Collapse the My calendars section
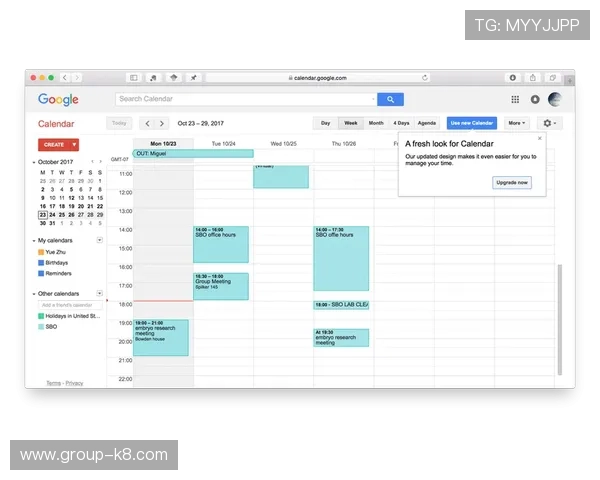The width and height of the screenshot is (600, 480). (35, 240)
